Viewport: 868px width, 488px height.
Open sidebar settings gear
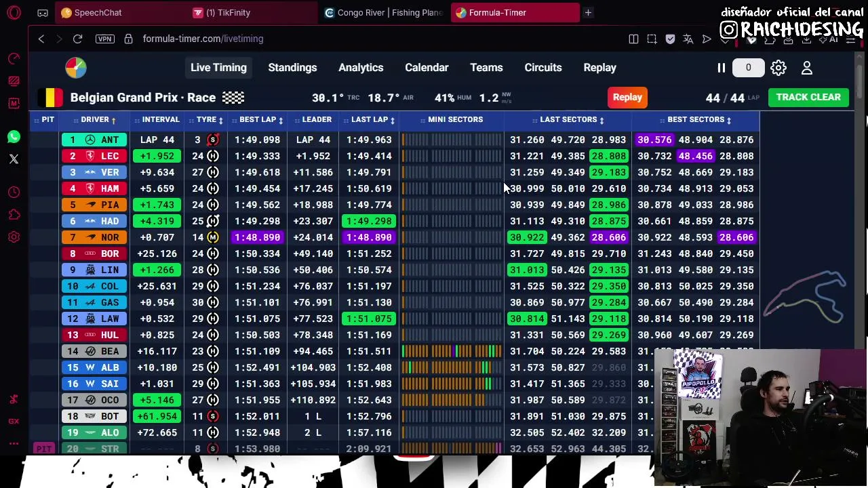pyautogui.click(x=14, y=237)
